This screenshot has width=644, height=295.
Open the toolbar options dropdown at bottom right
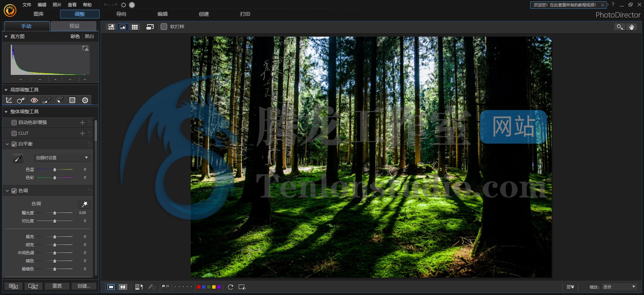point(570,287)
